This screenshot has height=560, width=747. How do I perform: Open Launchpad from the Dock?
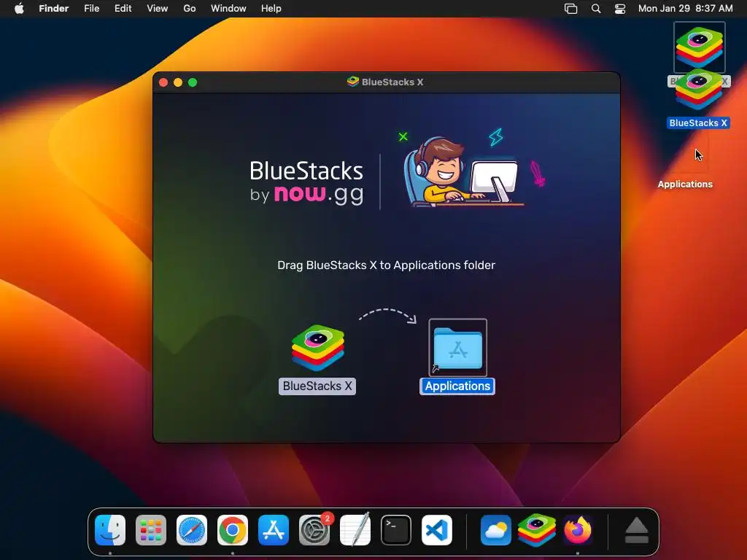(151, 530)
